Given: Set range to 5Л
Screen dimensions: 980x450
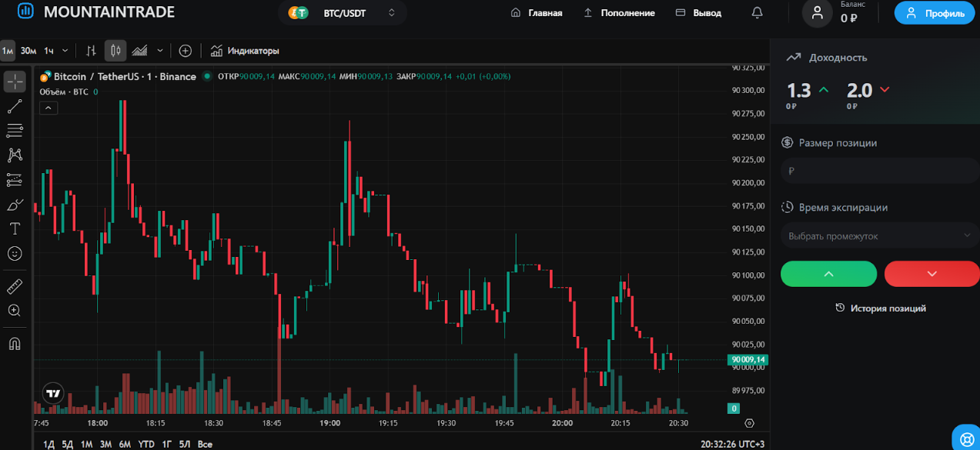Looking at the screenshot, I should click(x=185, y=444).
